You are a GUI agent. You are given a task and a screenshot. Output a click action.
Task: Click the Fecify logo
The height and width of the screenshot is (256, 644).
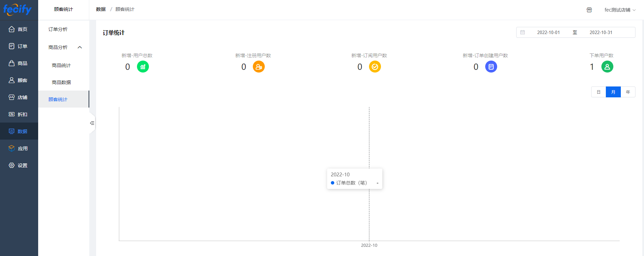pos(17,9)
